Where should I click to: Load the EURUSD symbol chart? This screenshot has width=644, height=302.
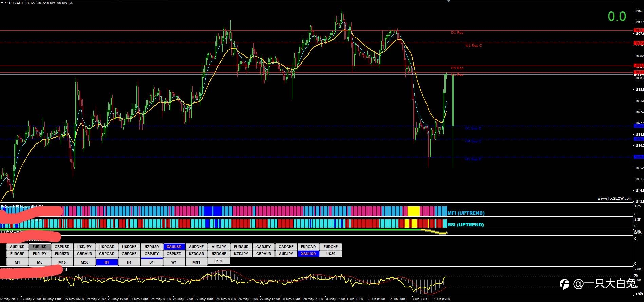pyautogui.click(x=40, y=247)
